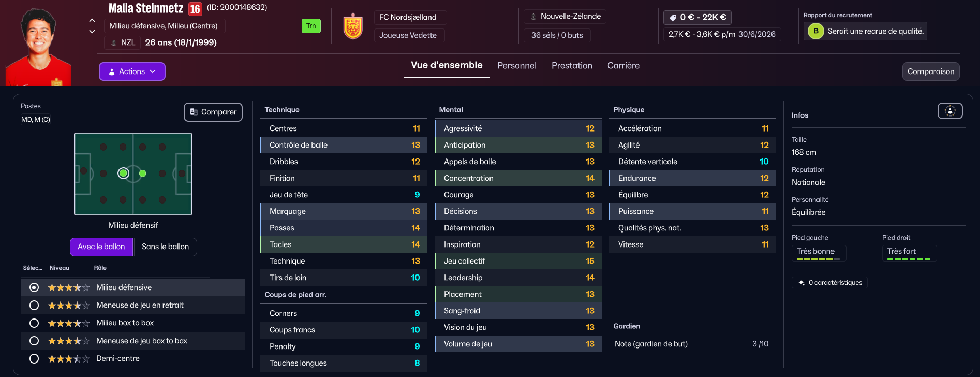The image size is (980, 377).
Task: Select the Meneuse de jeu en retrait role
Action: click(34, 306)
